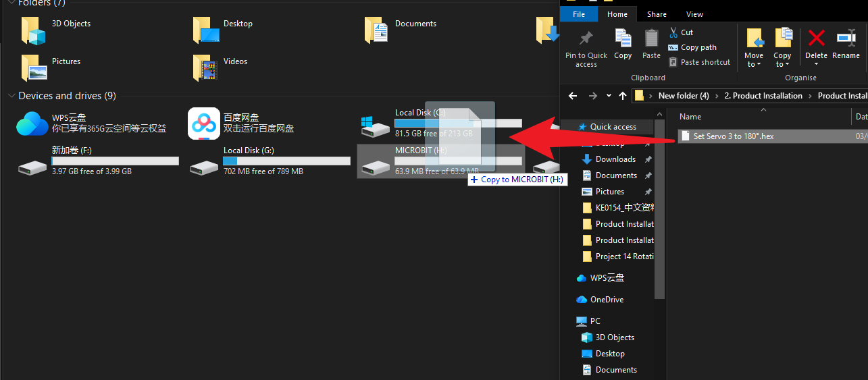The image size is (868, 380).
Task: Switch to the Home ribbon tab
Action: [617, 14]
